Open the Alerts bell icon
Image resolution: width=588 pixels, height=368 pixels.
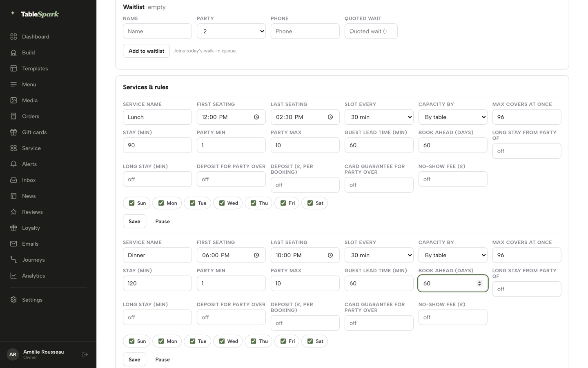[13, 164]
